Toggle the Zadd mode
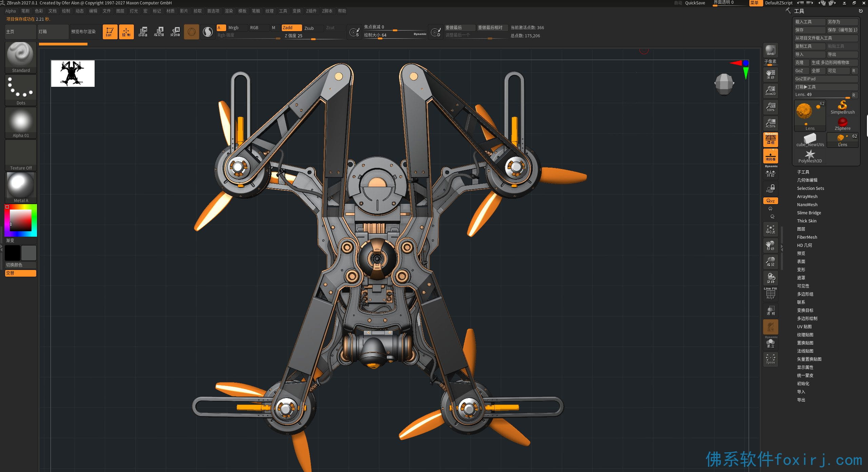 point(292,28)
